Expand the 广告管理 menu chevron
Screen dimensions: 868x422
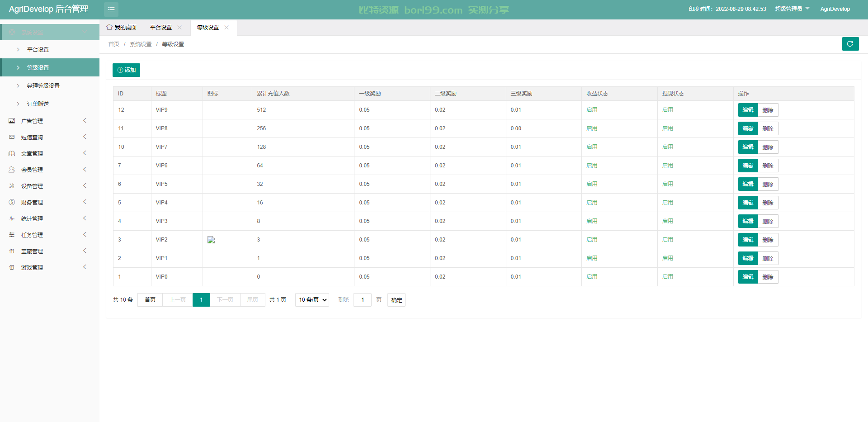tap(85, 120)
